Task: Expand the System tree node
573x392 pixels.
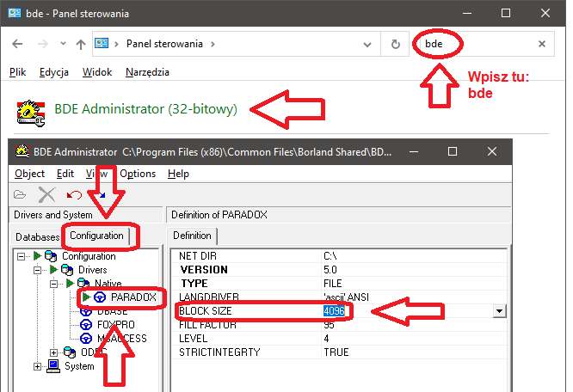Action: point(37,366)
